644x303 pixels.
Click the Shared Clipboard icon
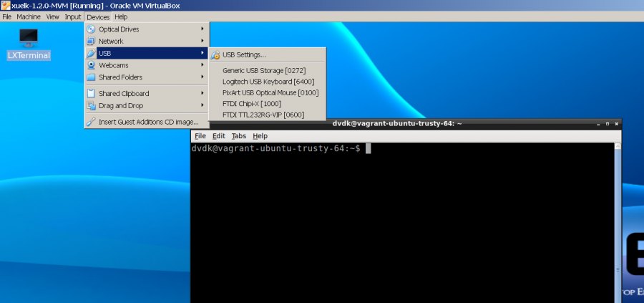[91, 93]
